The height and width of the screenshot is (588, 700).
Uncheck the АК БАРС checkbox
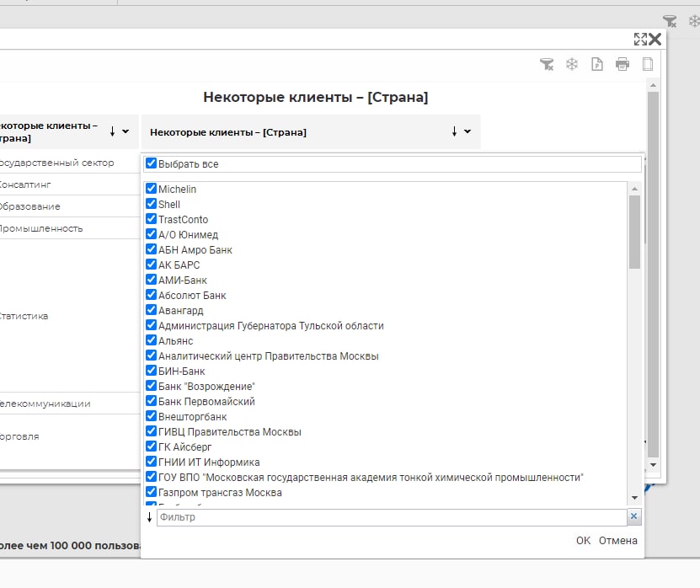click(152, 265)
